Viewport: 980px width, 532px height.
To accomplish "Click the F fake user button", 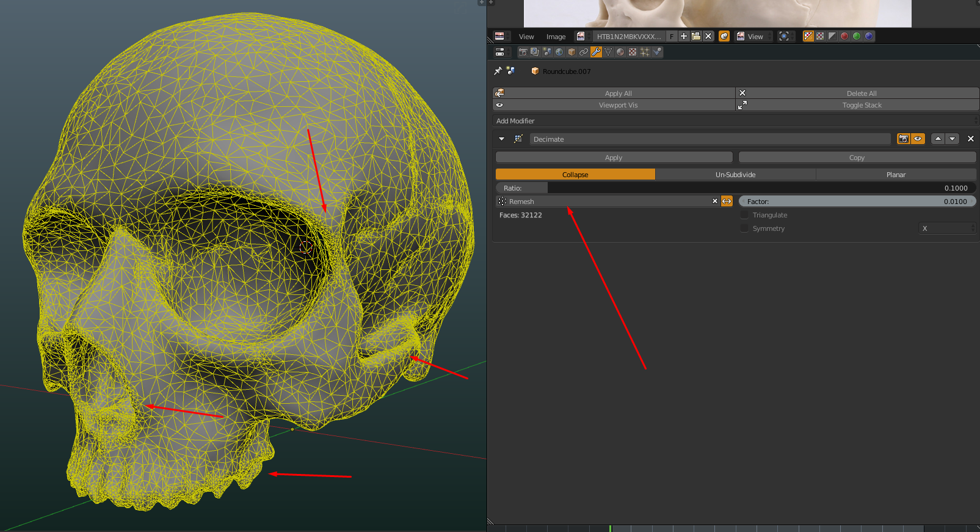I will click(x=672, y=36).
